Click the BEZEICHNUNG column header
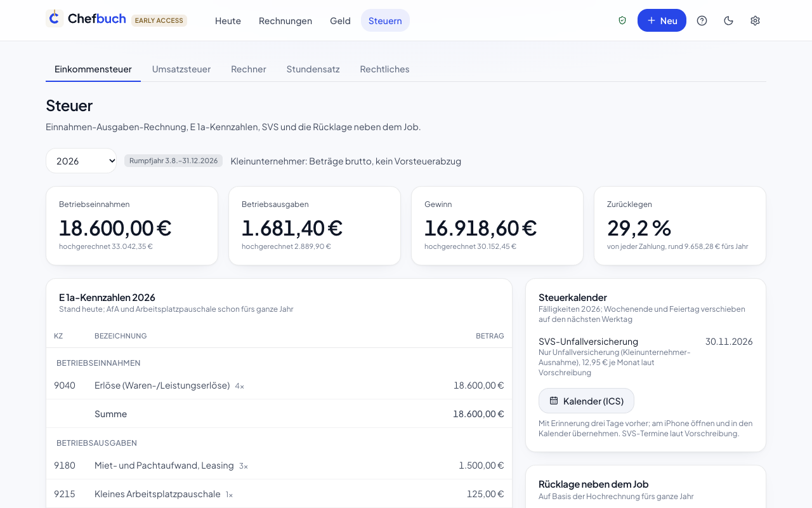The height and width of the screenshot is (508, 812). [121, 336]
